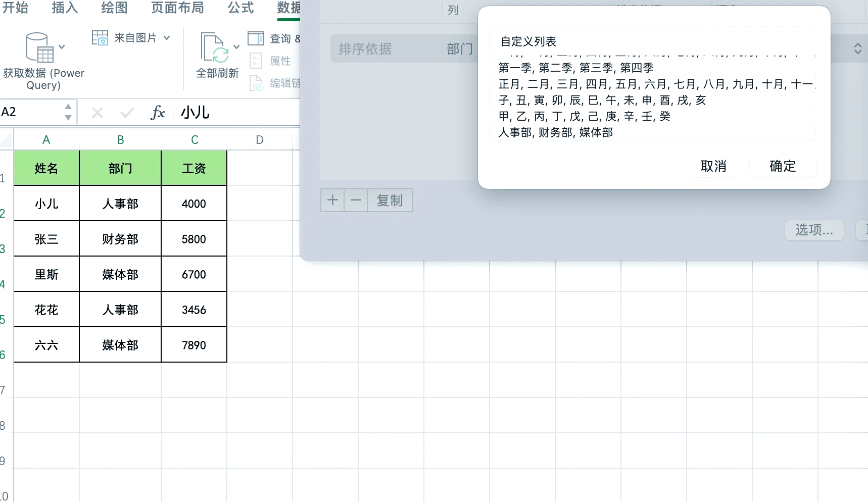868x502 pixels.
Task: Click the 编辑链接 (Edit Links) icon
Action: tap(256, 83)
